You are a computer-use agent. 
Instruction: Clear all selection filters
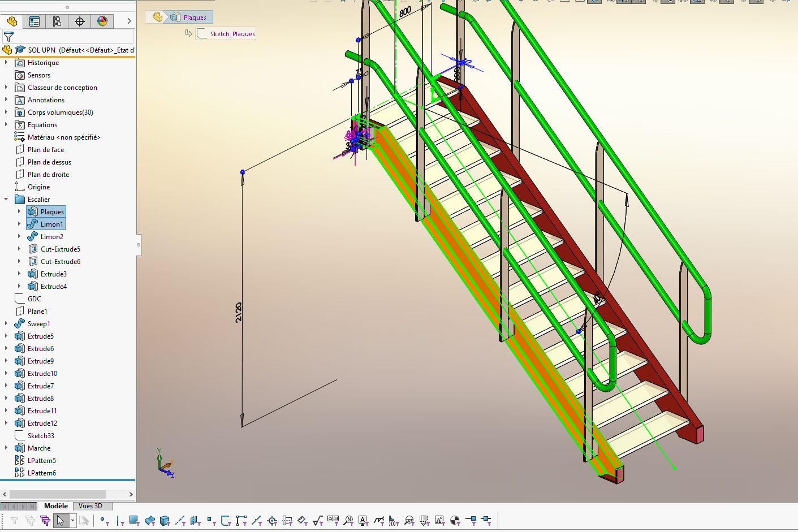click(30, 520)
